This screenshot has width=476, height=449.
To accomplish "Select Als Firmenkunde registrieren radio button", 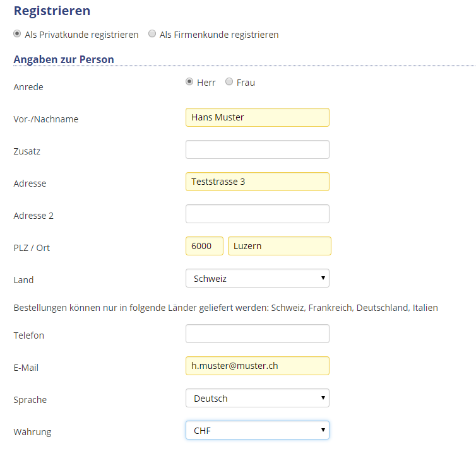I will 152,33.
